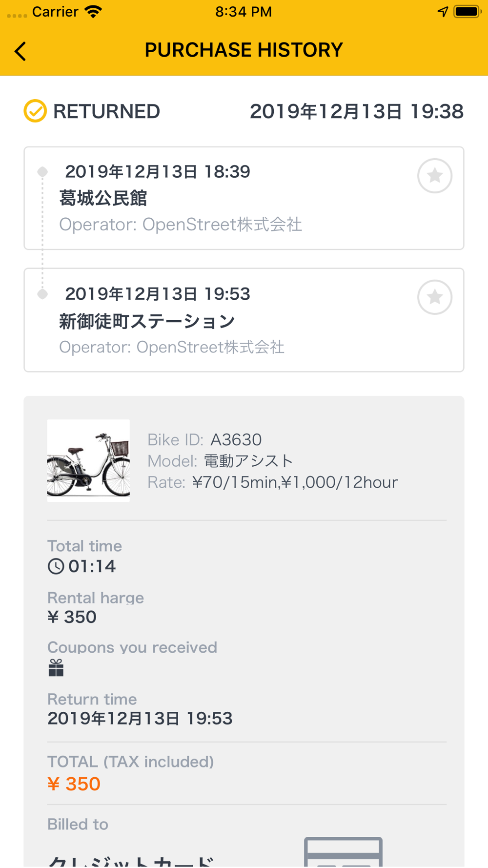Viewport: 488px width, 868px height.
Task: Favorite the 葛城公民館 station star
Action: click(x=434, y=176)
